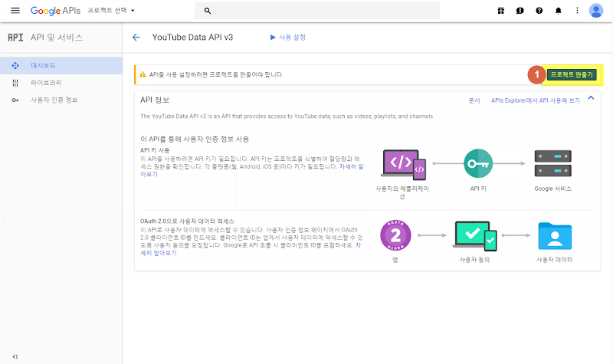Open the 문서 documentation link

pos(474,101)
